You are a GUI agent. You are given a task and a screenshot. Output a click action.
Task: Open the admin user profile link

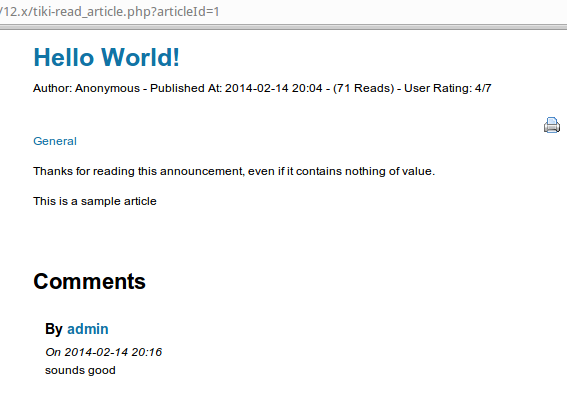[x=88, y=329]
